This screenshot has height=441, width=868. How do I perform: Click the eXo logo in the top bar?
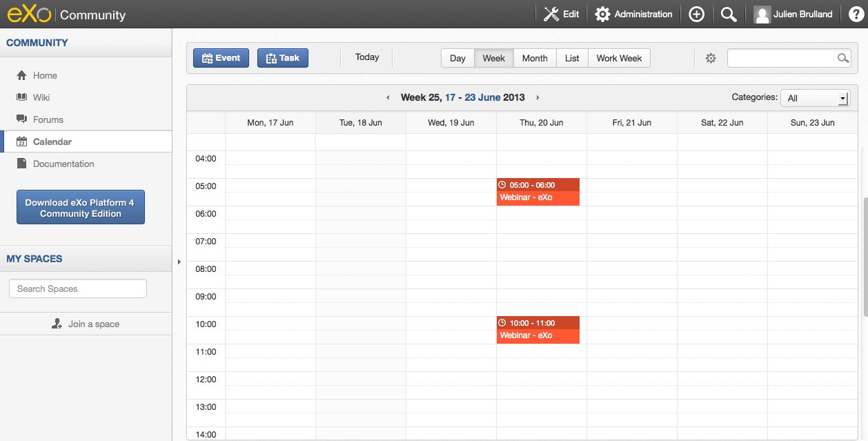pos(29,14)
